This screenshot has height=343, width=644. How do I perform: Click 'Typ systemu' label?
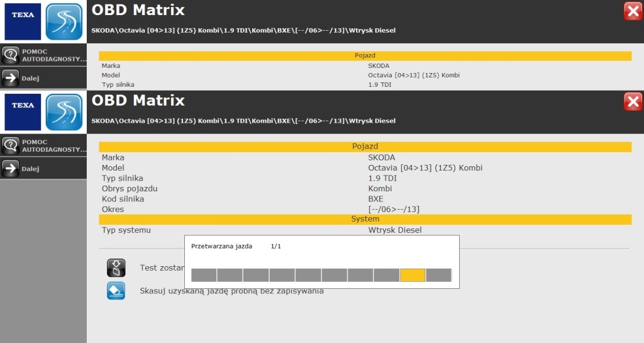pyautogui.click(x=126, y=230)
